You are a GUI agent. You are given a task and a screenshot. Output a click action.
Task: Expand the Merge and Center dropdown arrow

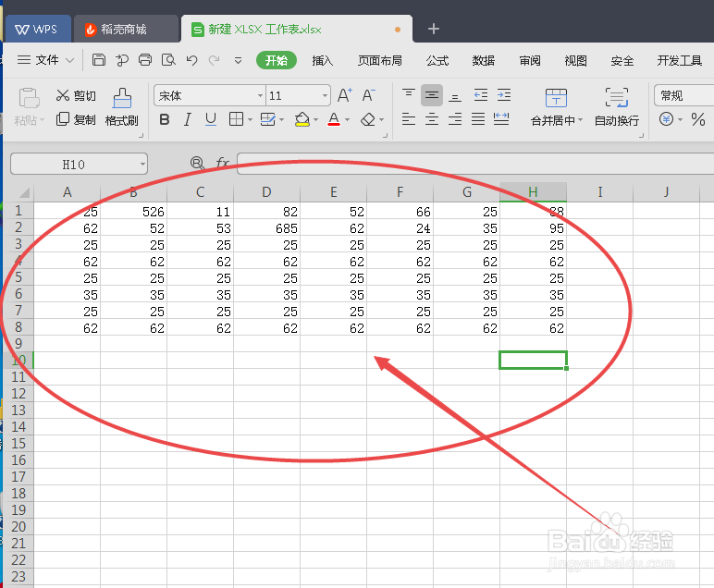click(580, 120)
